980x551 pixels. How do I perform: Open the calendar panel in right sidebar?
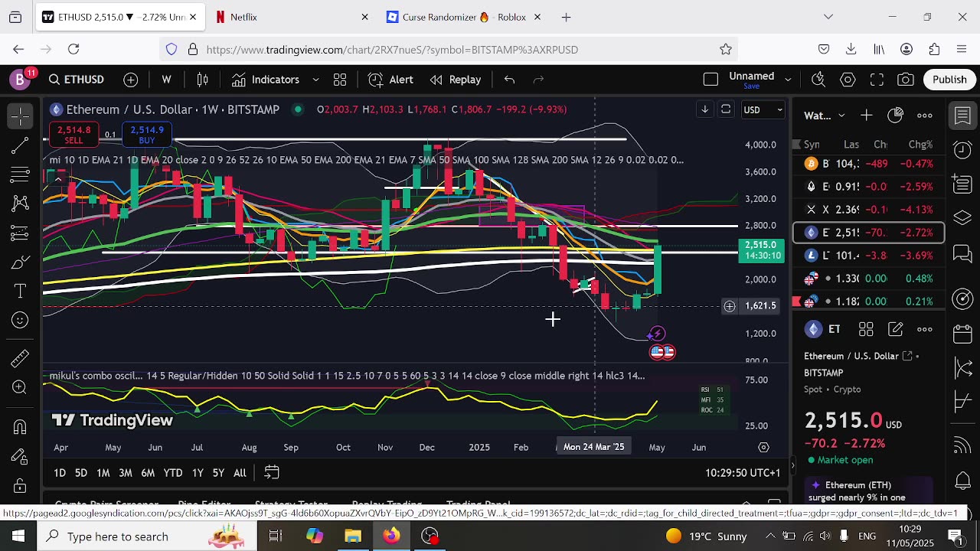[x=963, y=334]
